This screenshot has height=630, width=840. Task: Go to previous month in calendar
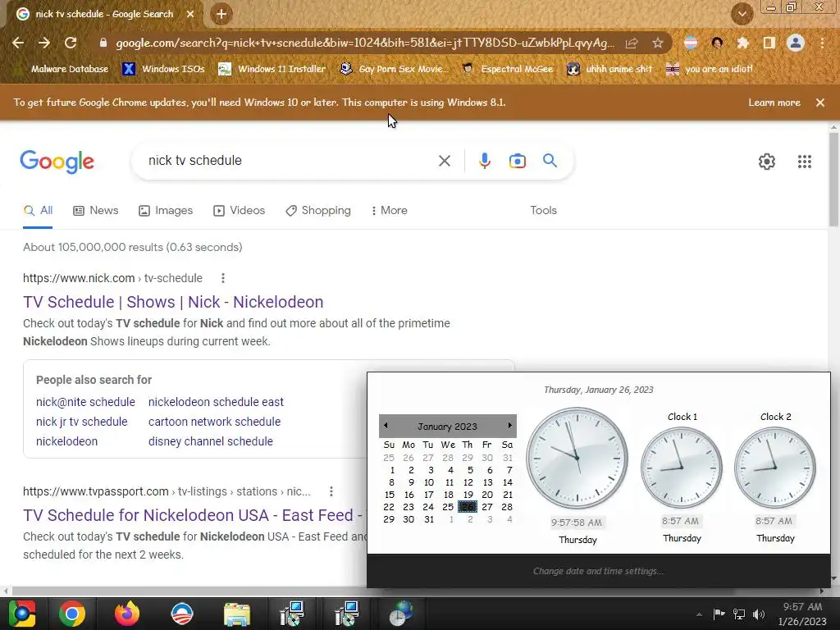click(386, 426)
